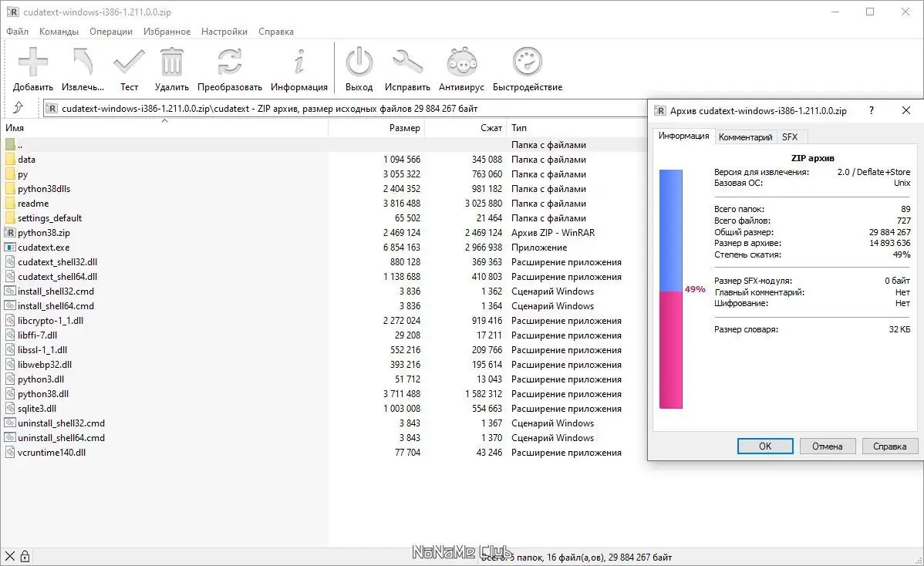924x566 pixels.
Task: Select the parent folder '..' icon
Action: pyautogui.click(x=10, y=144)
